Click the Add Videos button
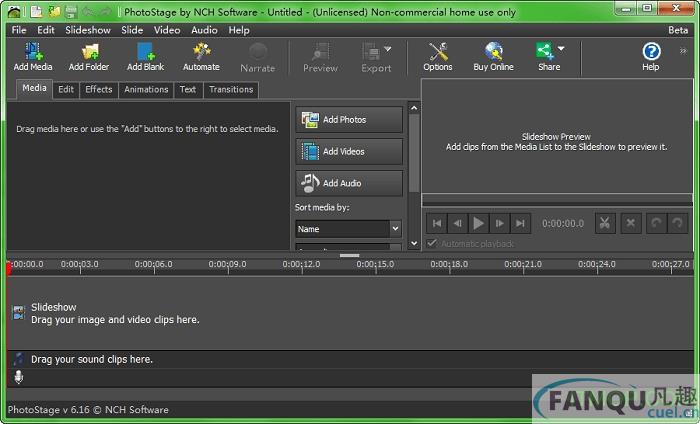The image size is (700, 424). click(349, 151)
